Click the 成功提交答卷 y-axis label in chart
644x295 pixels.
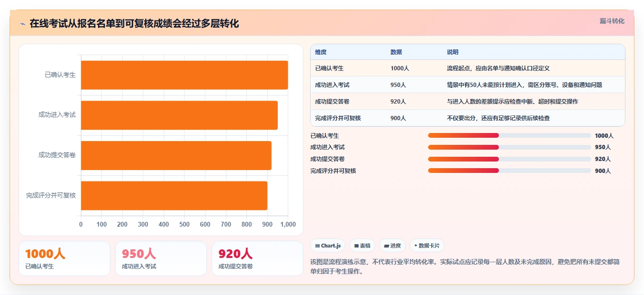click(57, 155)
